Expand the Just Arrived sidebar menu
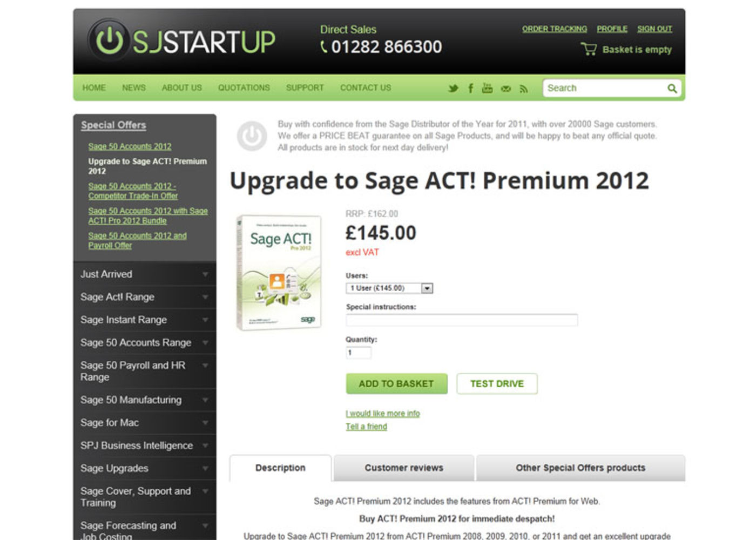This screenshot has height=540, width=756. coord(144,274)
